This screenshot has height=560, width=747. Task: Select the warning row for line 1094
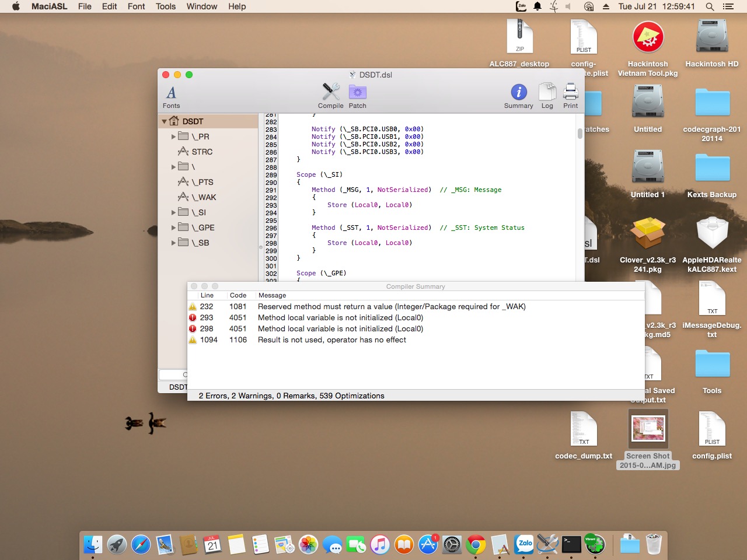click(416, 339)
